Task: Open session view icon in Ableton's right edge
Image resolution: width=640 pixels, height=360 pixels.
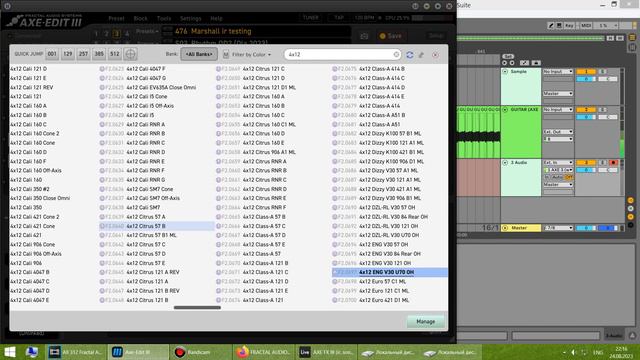Action: point(632,47)
